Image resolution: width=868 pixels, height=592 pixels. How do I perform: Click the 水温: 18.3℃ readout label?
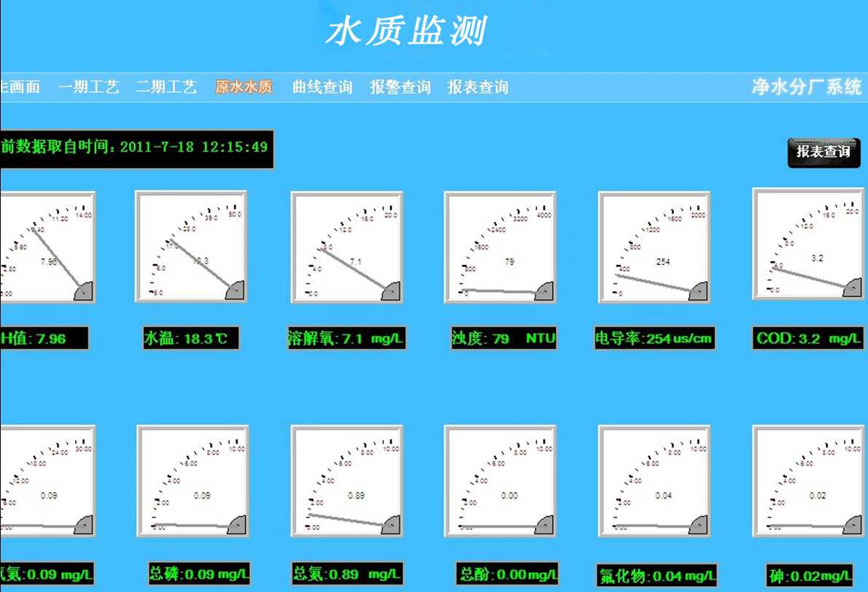[x=190, y=339]
